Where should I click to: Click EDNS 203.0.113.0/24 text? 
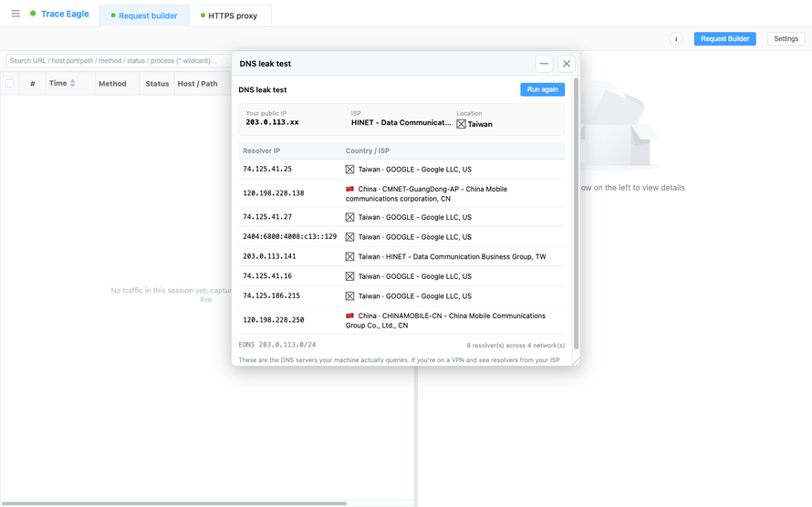(x=277, y=345)
